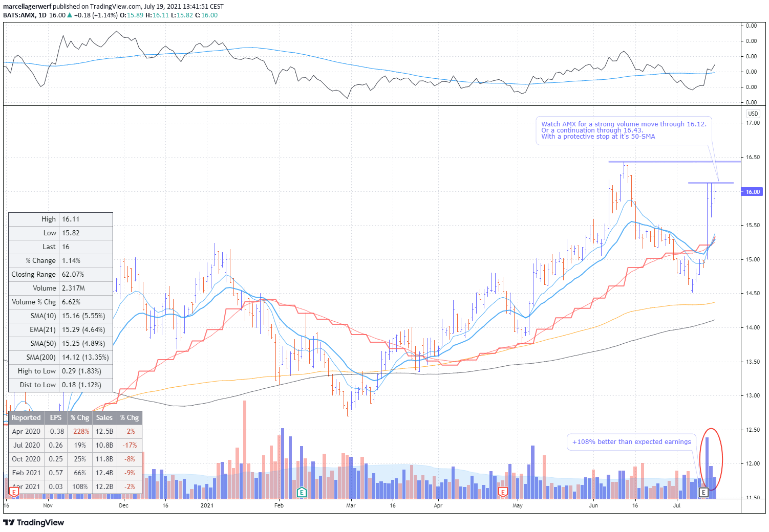
Task: Click the Sales column header in earnings table
Action: (104, 417)
